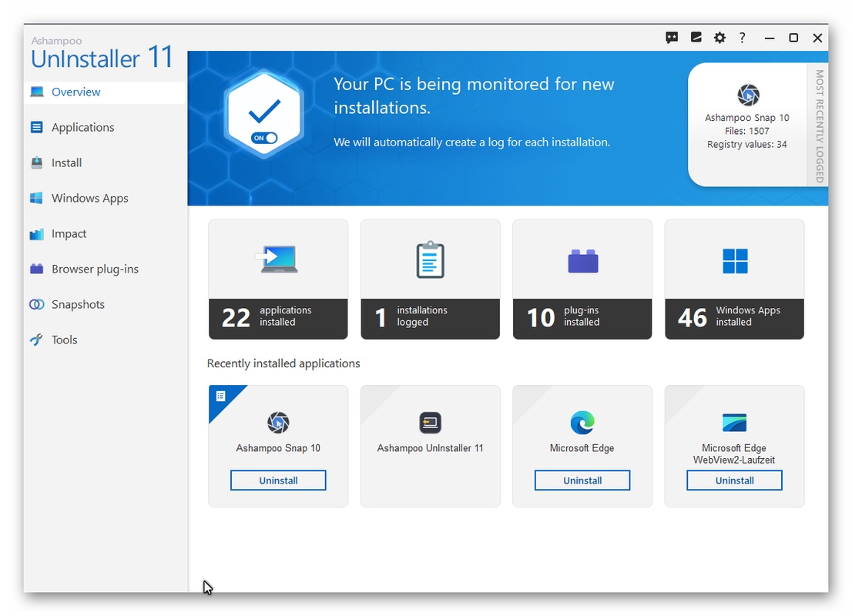Click the installations logged clipboard icon
Screen dimensions: 852x616
[x=431, y=259]
